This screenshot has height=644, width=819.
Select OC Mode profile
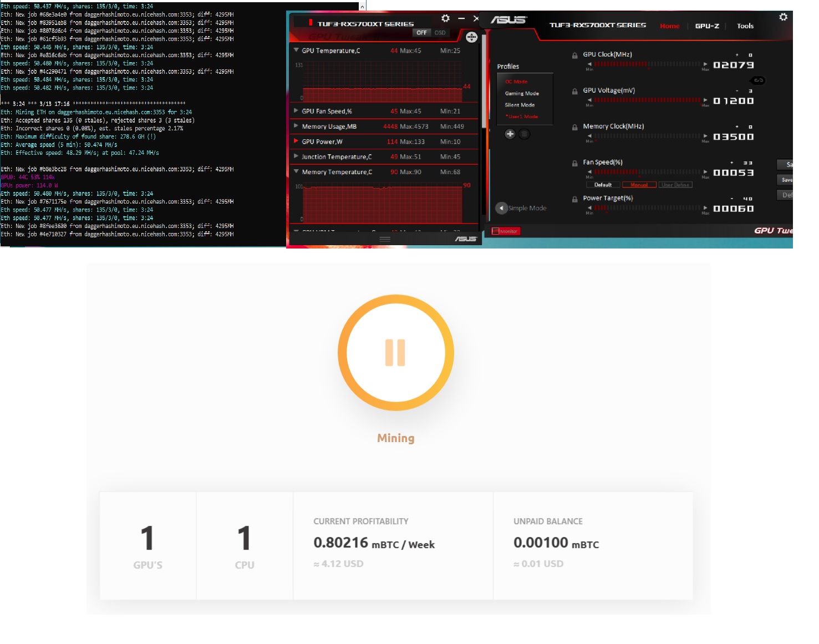click(x=516, y=82)
